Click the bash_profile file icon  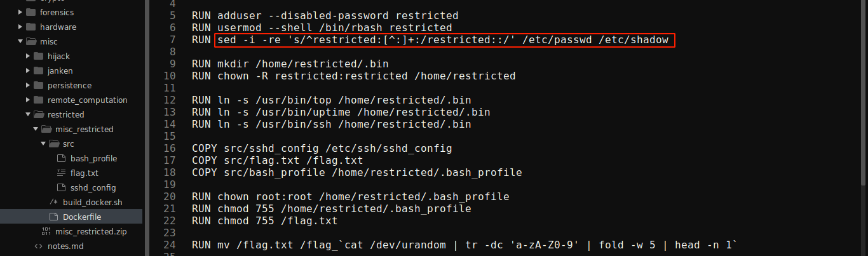click(61, 158)
